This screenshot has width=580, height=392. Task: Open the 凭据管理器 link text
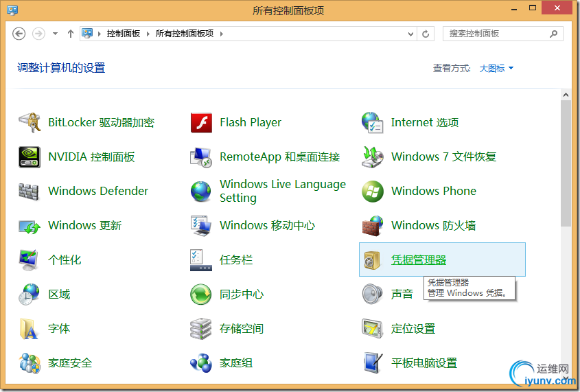[x=419, y=260]
